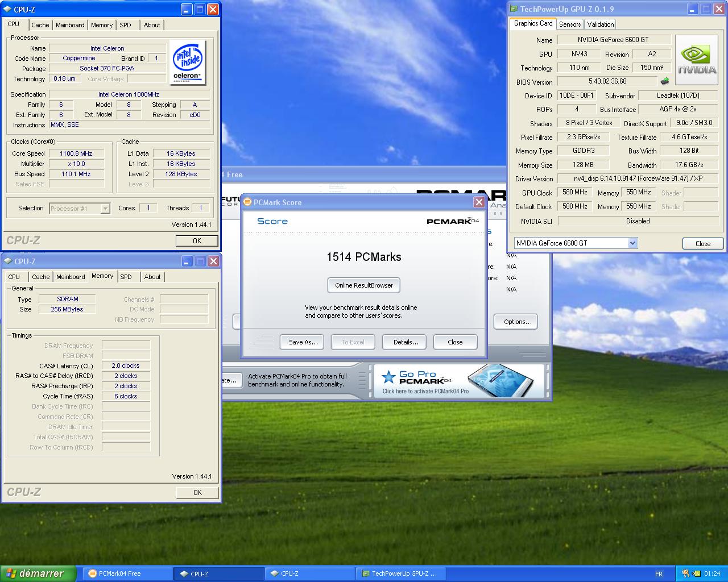Click the Intel Inside Celeron logo
Viewport: 728px width, 582px height.
click(188, 63)
